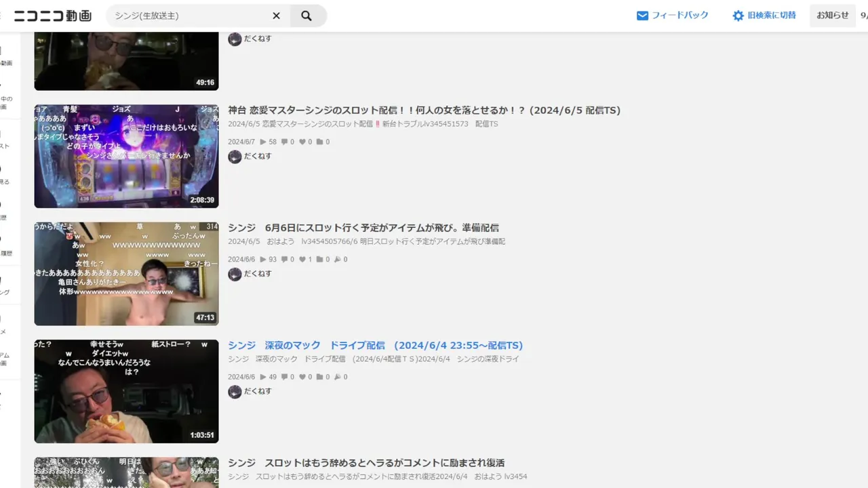Open the フィードバック link
Image resolution: width=868 pixels, height=488 pixels.
(x=680, y=16)
